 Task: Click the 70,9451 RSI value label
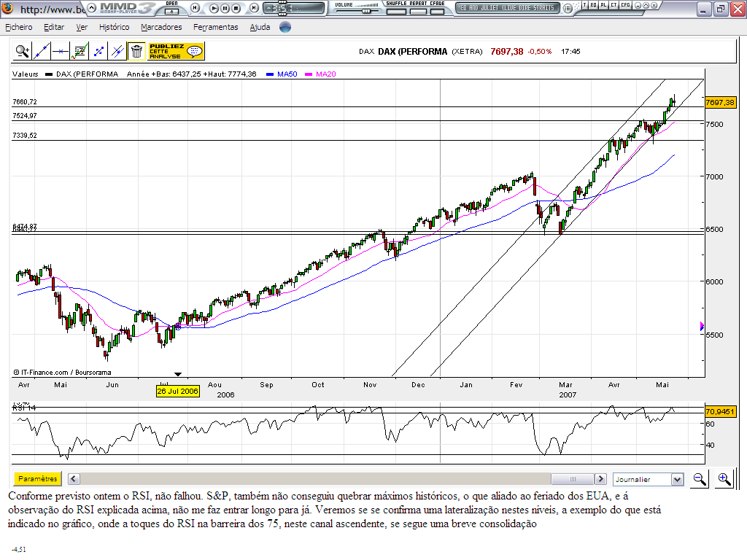pos(720,411)
